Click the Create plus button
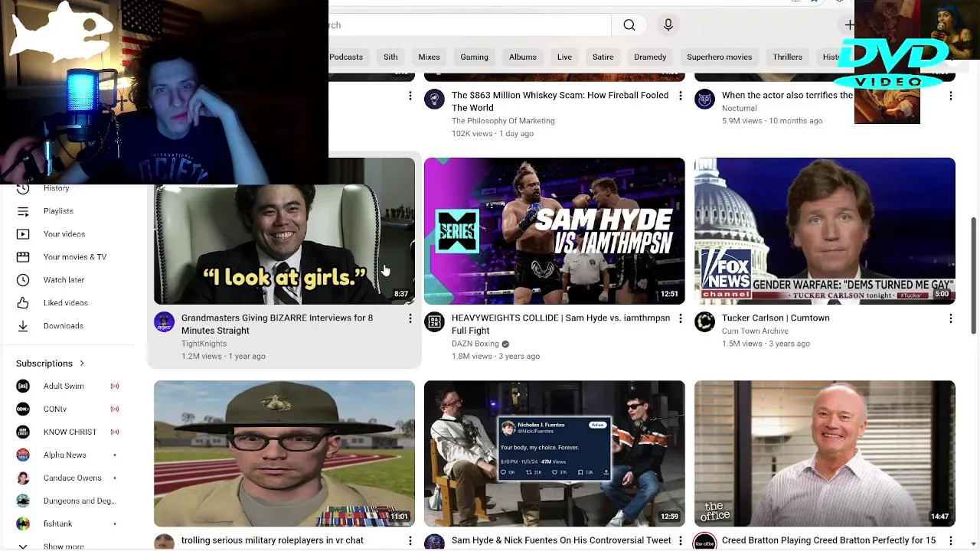This screenshot has width=980, height=551. pos(848,25)
